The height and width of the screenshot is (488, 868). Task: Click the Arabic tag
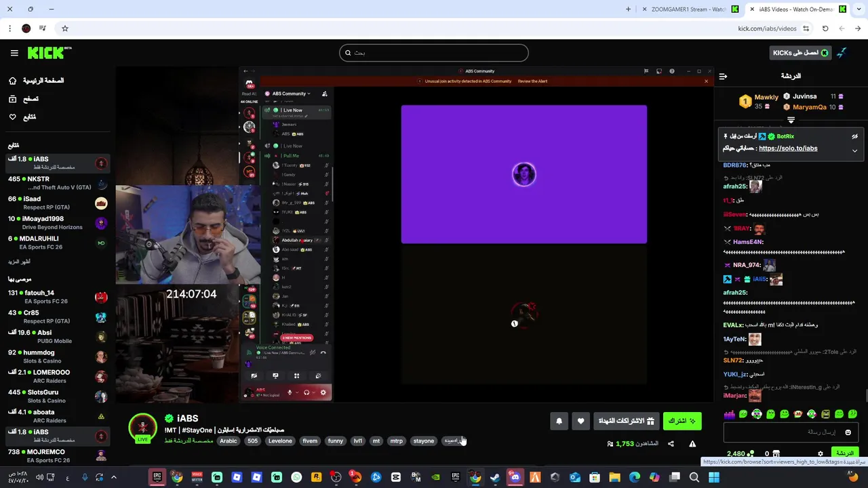click(229, 441)
